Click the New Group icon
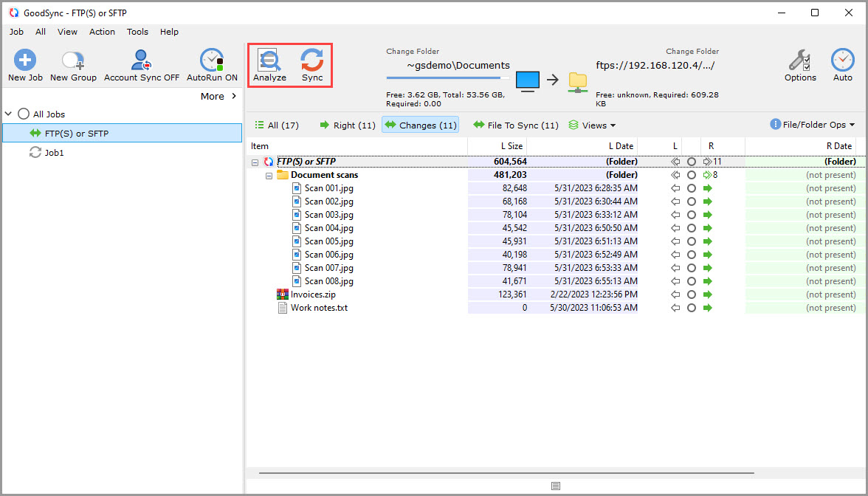 click(73, 64)
